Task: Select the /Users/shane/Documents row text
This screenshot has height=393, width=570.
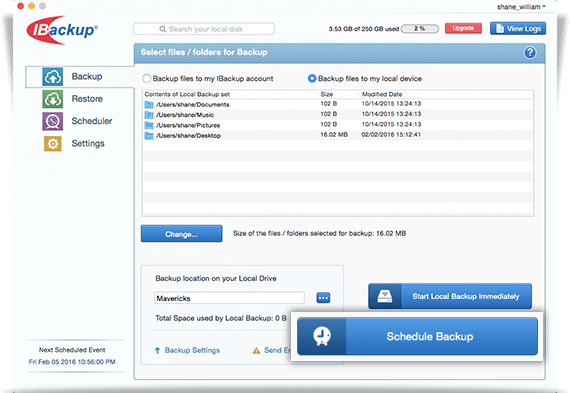Action: click(193, 105)
